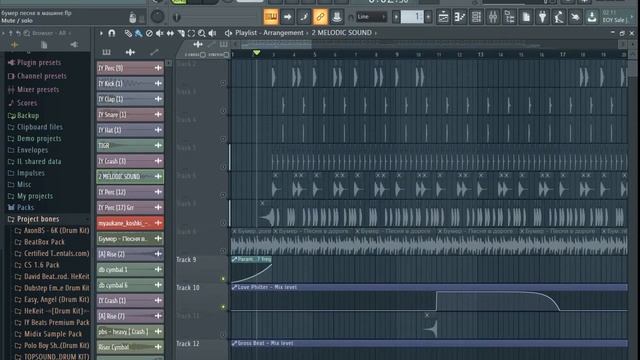Click the notes color brush toolbar icon
Screen dimensions: 640x360
tap(304, 17)
